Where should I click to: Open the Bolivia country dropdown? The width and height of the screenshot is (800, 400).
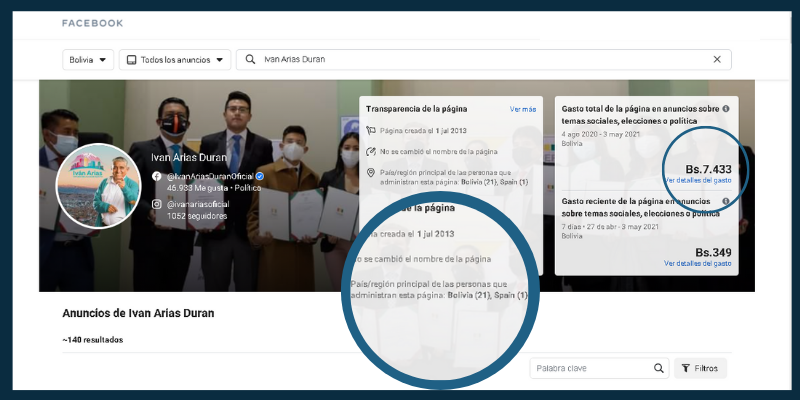pos(88,60)
